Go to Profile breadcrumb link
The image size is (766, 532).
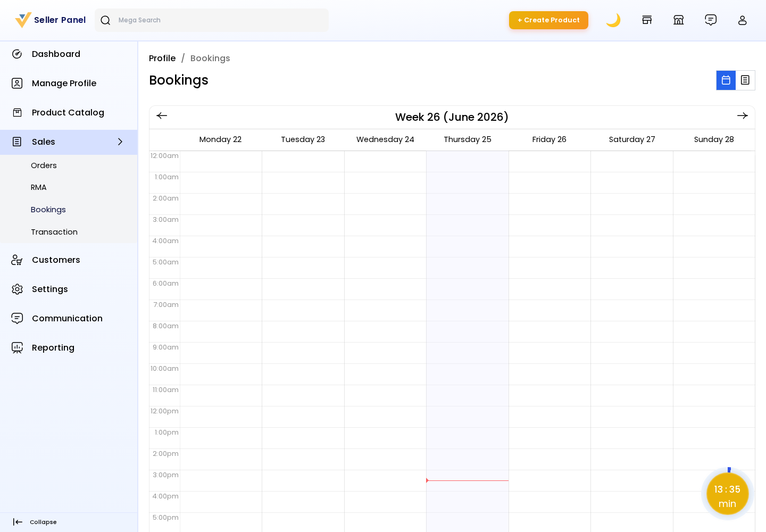(x=162, y=59)
